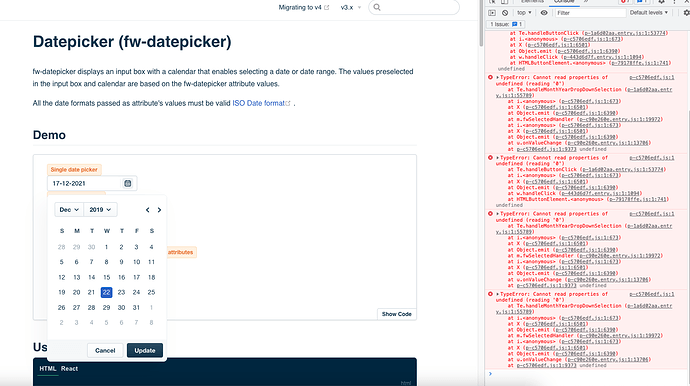690x386 pixels.
Task: Click the console prompt caret
Action: pyautogui.click(x=490, y=374)
